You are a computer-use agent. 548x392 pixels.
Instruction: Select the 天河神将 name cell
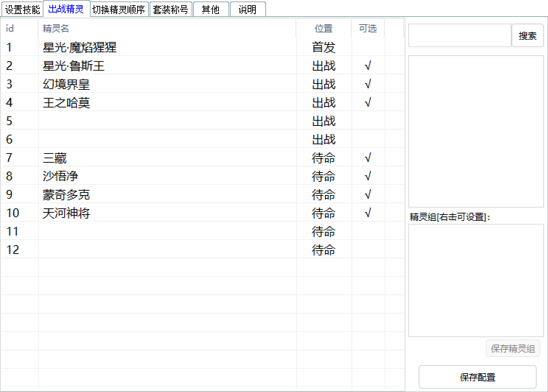click(x=167, y=213)
